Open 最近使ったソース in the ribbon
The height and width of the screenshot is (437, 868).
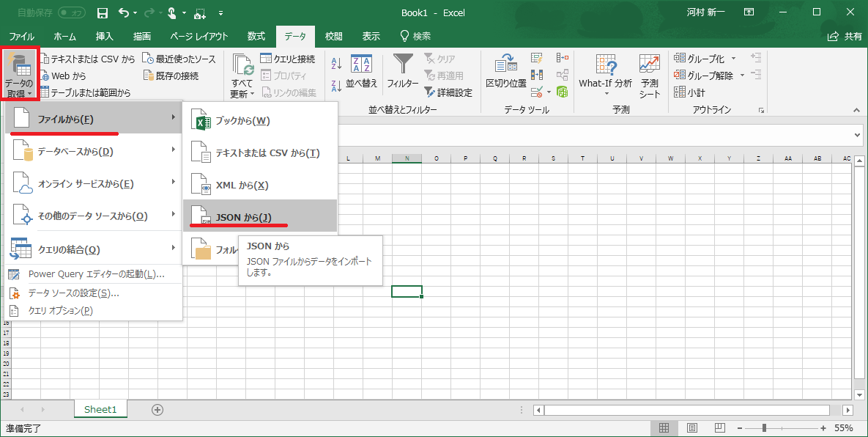tap(179, 59)
